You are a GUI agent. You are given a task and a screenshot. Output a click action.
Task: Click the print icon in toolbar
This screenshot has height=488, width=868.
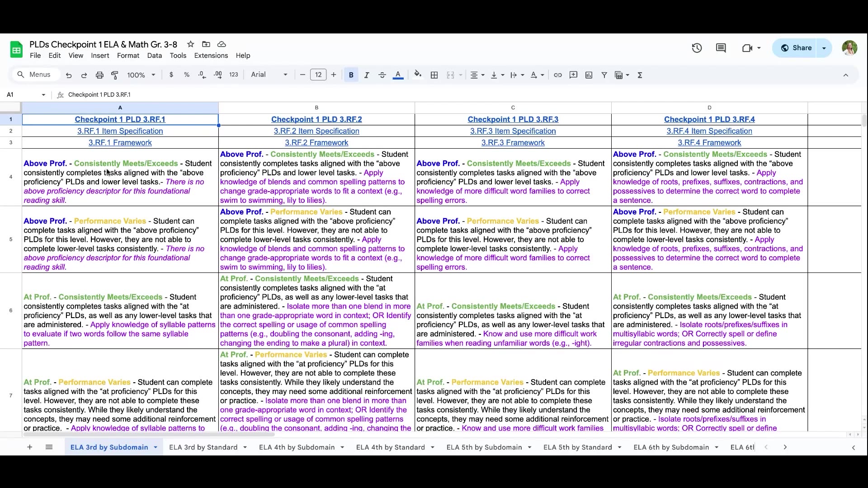tap(99, 75)
